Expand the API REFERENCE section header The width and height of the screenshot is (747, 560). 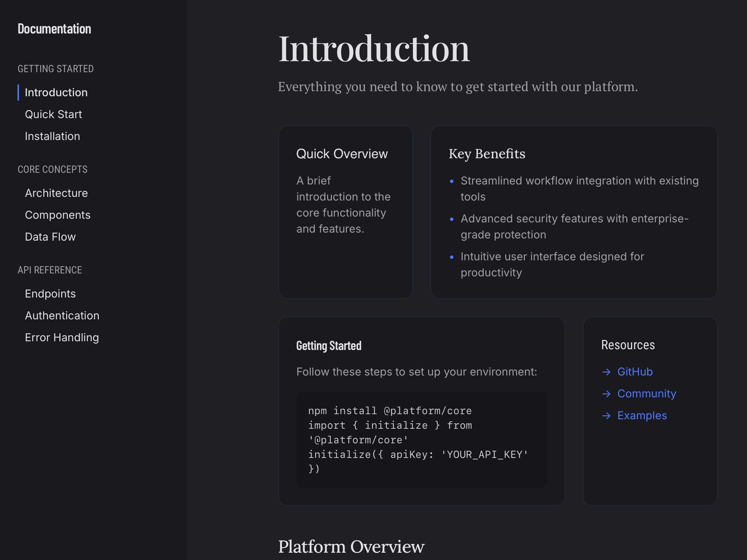point(50,270)
